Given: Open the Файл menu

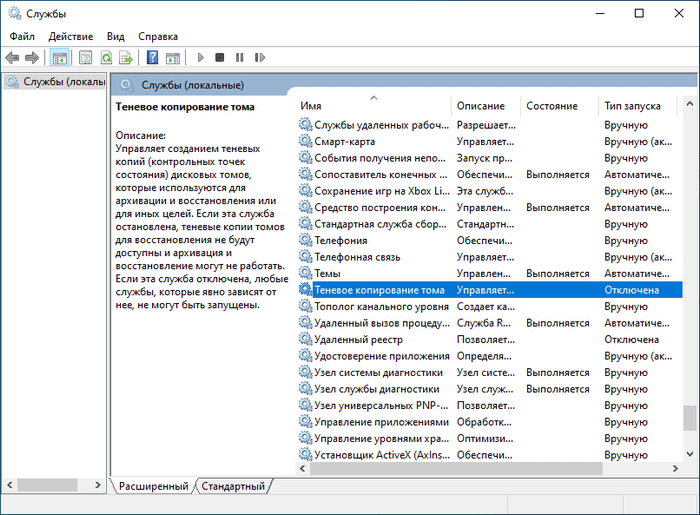Looking at the screenshot, I should click(22, 37).
